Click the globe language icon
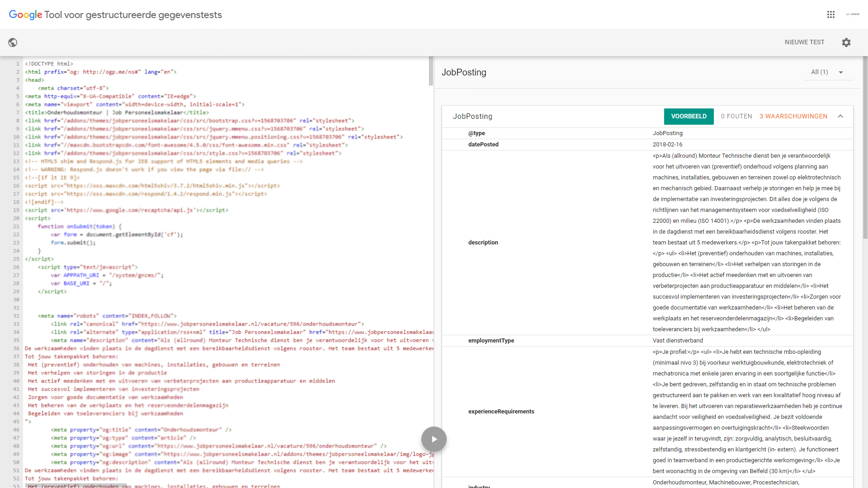This screenshot has width=868, height=488. (13, 42)
